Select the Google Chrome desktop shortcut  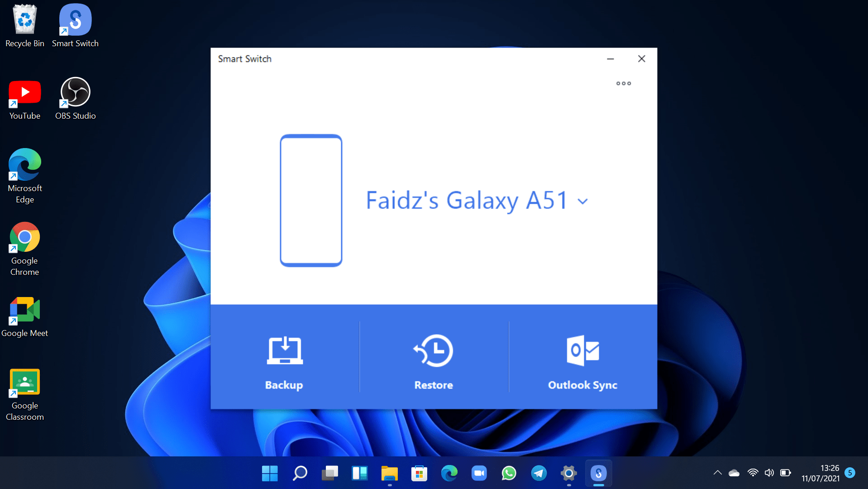click(25, 249)
